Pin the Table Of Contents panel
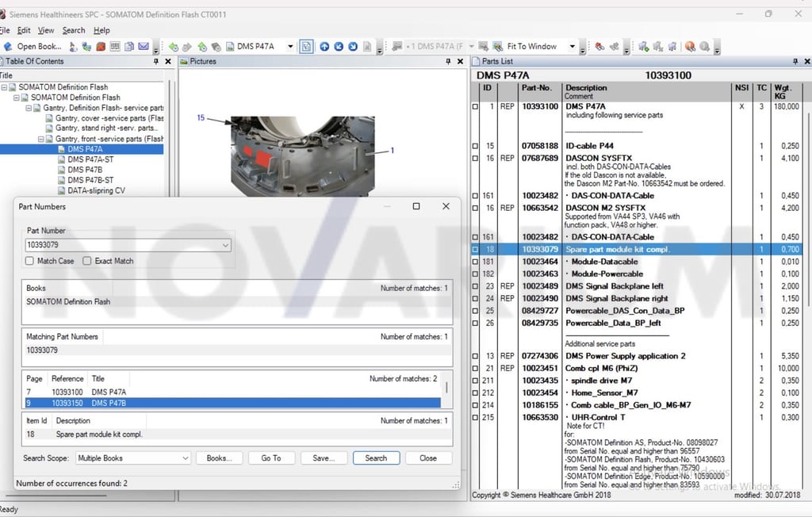Image resolution: width=812 pixels, height=517 pixels. coord(156,61)
